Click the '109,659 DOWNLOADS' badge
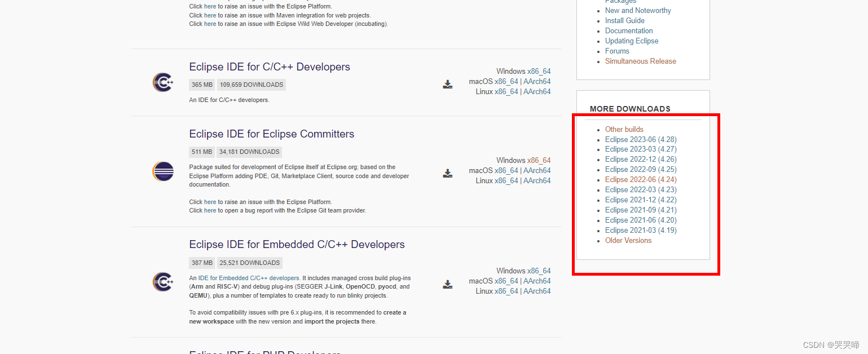The width and height of the screenshot is (868, 354). click(x=252, y=85)
